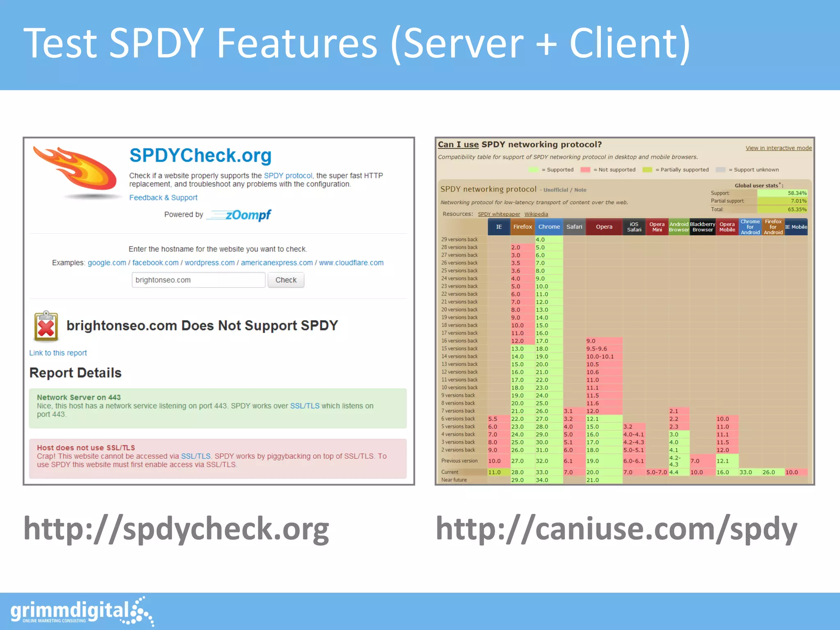Open the SPDYCheck.org title link
Screen dimensions: 840x630
tap(201, 156)
